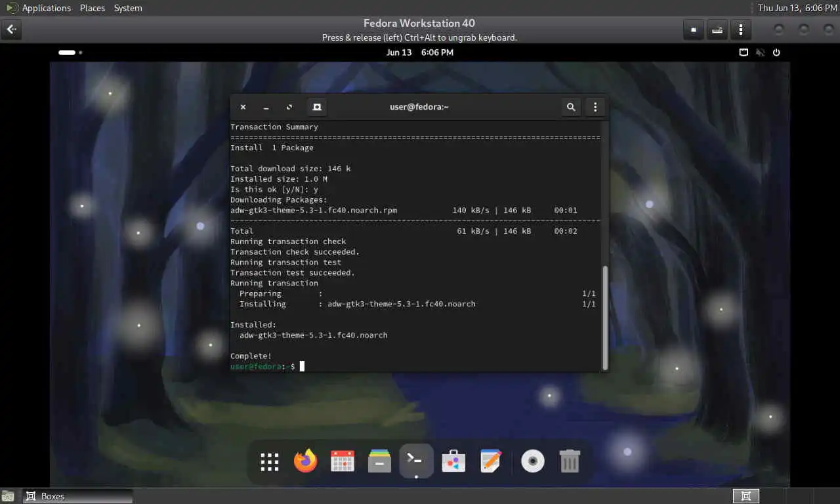
Task: Click the optical disc icon in the dock
Action: pos(533,461)
